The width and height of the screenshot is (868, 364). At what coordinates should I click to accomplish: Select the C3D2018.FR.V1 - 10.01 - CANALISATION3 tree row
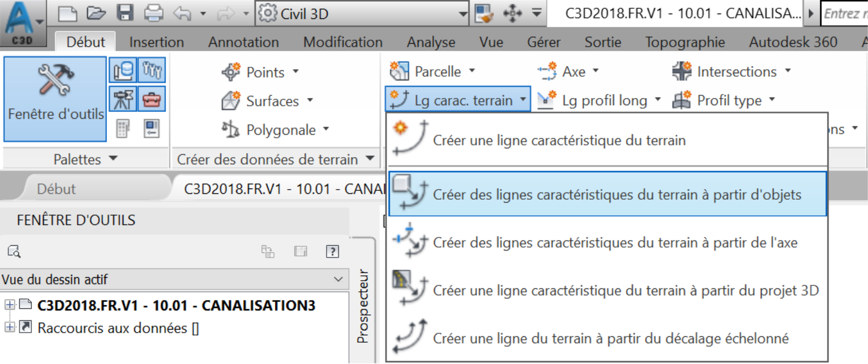click(x=176, y=305)
